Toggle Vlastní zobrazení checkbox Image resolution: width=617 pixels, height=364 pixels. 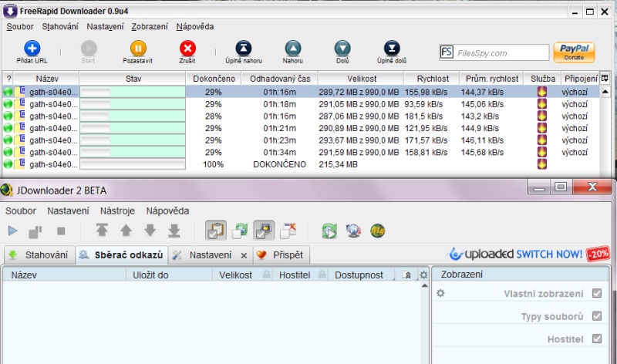coord(597,293)
